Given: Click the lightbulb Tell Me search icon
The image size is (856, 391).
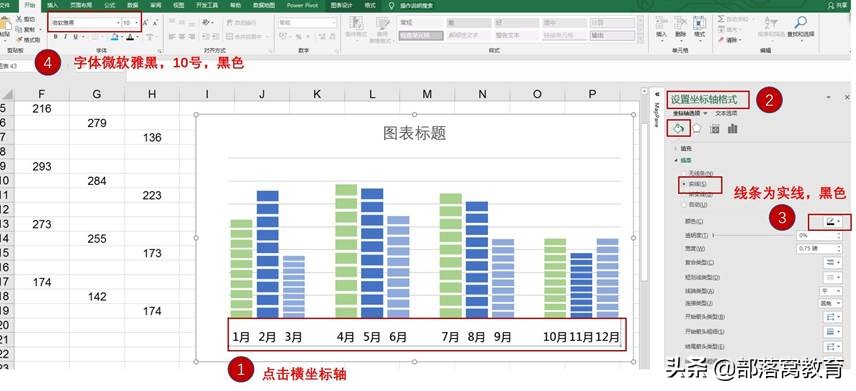Looking at the screenshot, I should pos(391,5).
